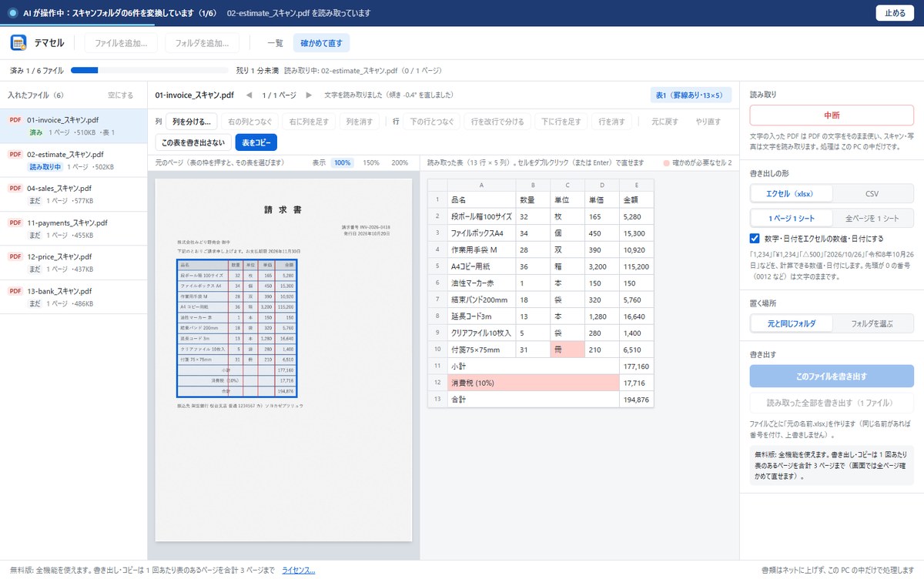
Task: Click cell 194,876 total amount
Action: [x=636, y=400]
